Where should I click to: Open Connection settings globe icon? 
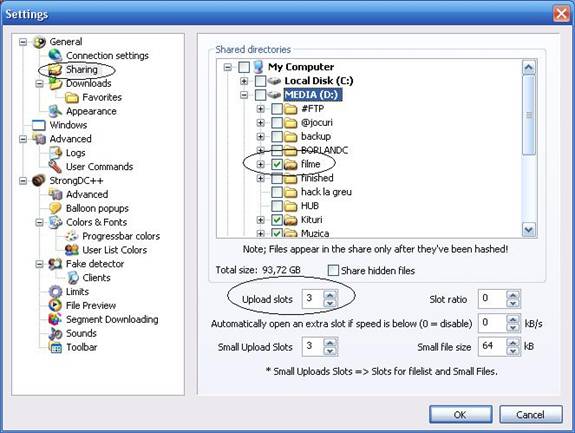pos(55,55)
